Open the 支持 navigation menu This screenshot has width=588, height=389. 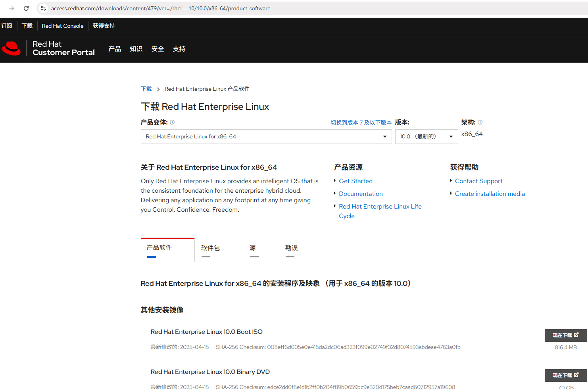(179, 49)
